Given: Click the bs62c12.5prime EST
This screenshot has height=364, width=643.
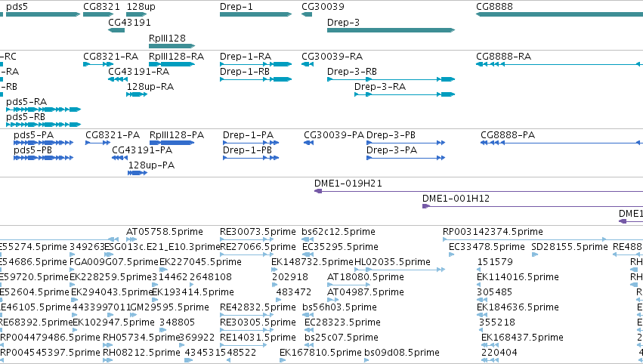Looking at the screenshot, I should [x=306, y=239].
